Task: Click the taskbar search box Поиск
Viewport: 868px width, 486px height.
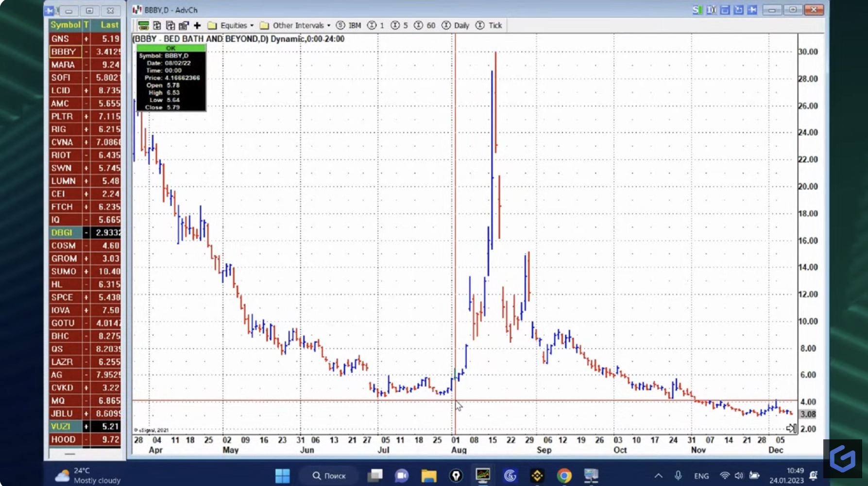Action: 329,475
